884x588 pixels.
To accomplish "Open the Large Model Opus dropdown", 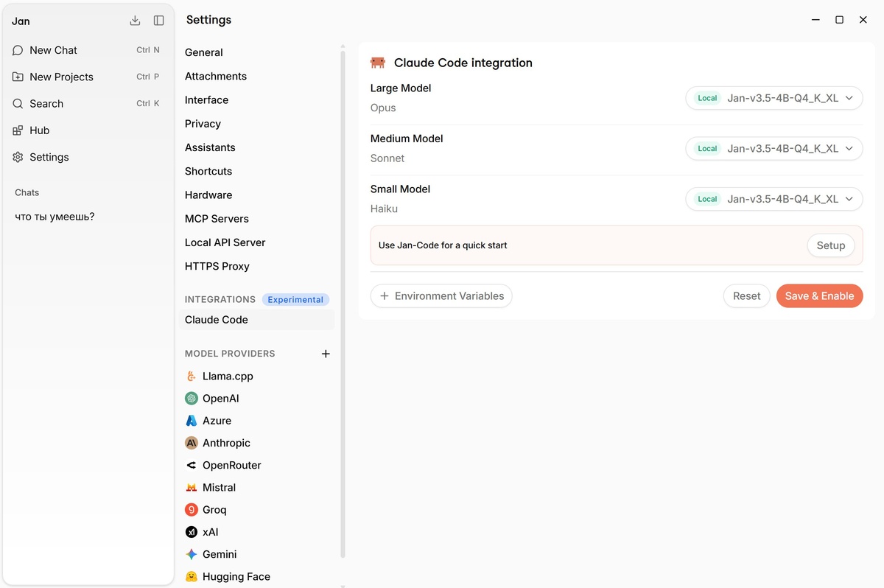I will (x=773, y=98).
